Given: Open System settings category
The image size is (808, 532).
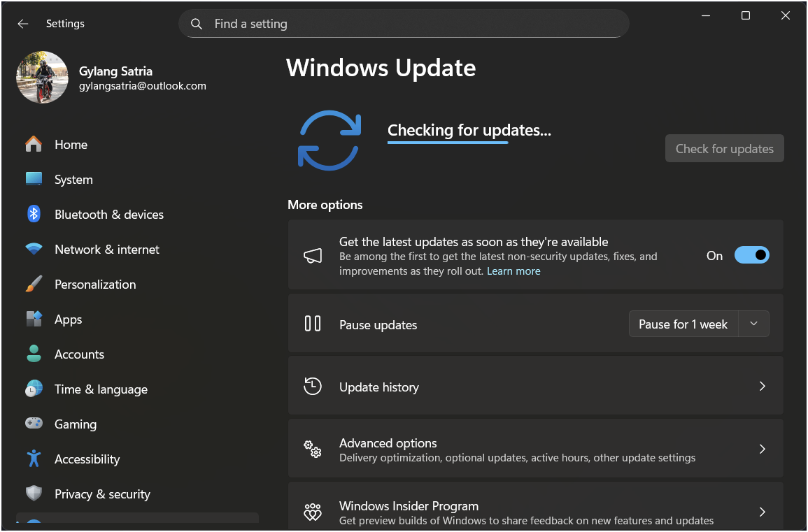Looking at the screenshot, I should pos(138,179).
